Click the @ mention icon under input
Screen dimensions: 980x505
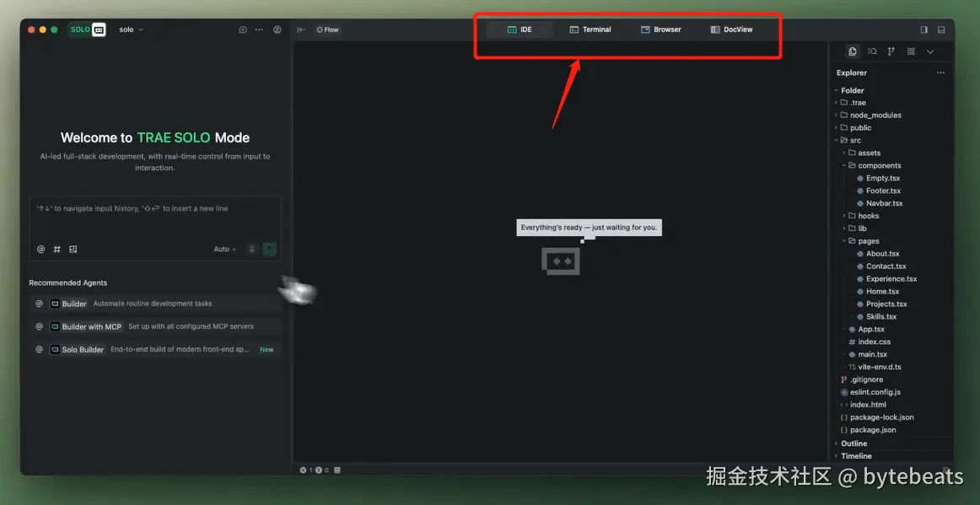click(x=40, y=249)
